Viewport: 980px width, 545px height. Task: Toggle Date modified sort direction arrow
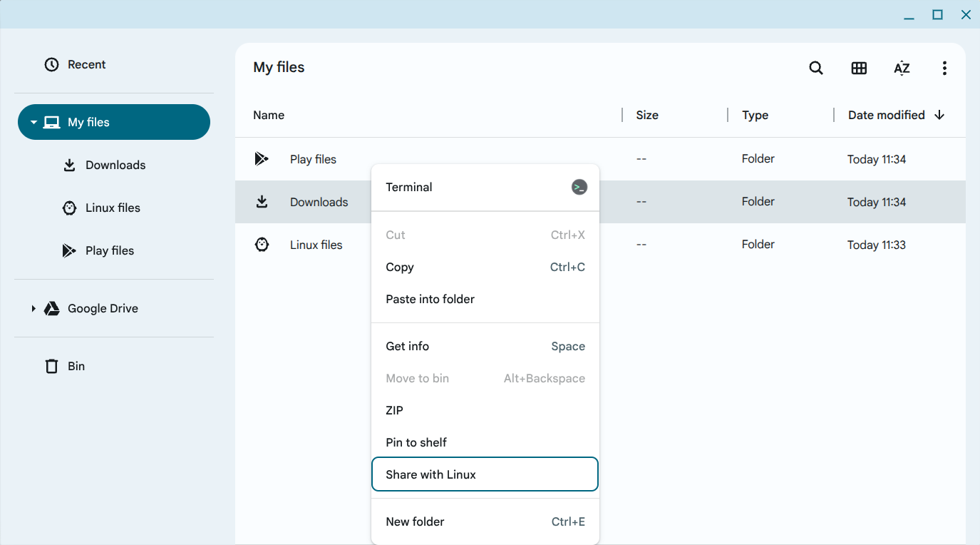pos(939,115)
